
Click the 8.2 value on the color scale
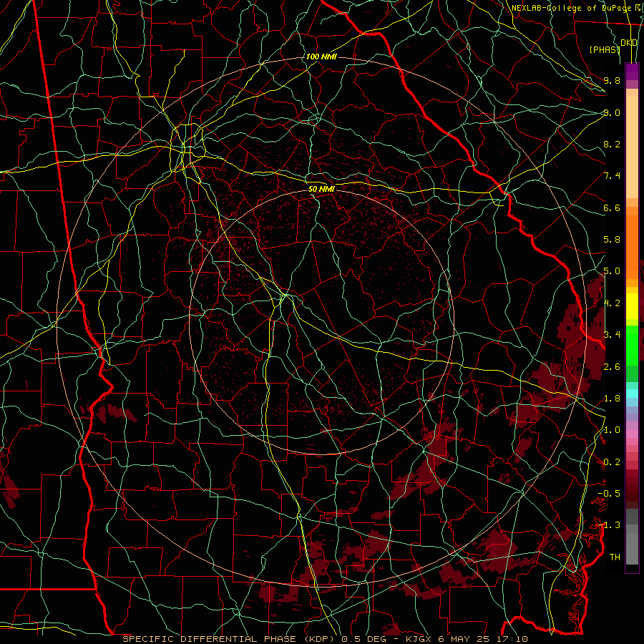(x=612, y=144)
